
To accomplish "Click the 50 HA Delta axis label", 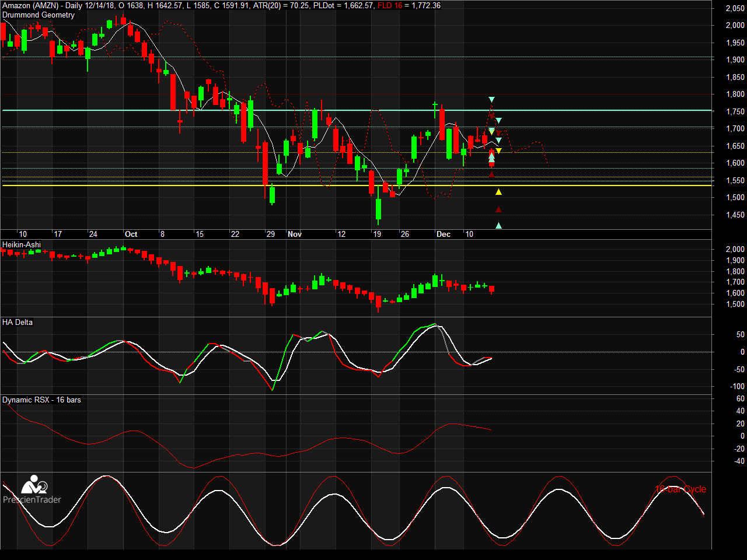I will click(x=740, y=334).
